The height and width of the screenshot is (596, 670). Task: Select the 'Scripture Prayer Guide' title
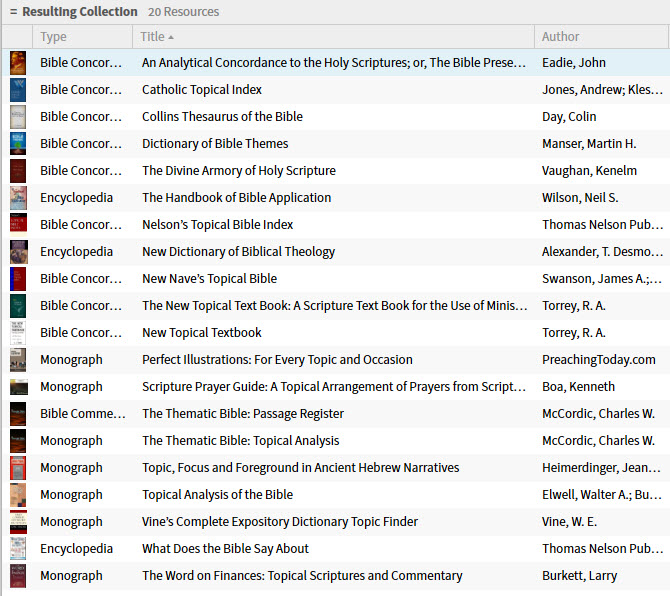click(x=334, y=387)
